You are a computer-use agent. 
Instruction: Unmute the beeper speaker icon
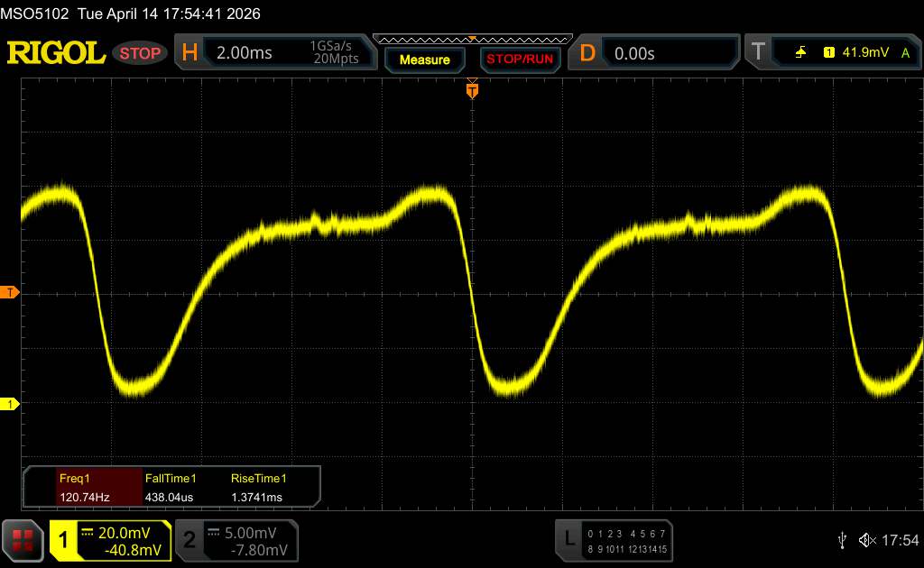pyautogui.click(x=866, y=539)
